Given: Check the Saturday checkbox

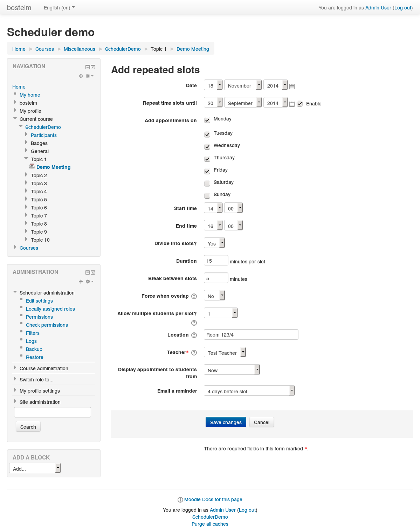Looking at the screenshot, I should pos(207,183).
